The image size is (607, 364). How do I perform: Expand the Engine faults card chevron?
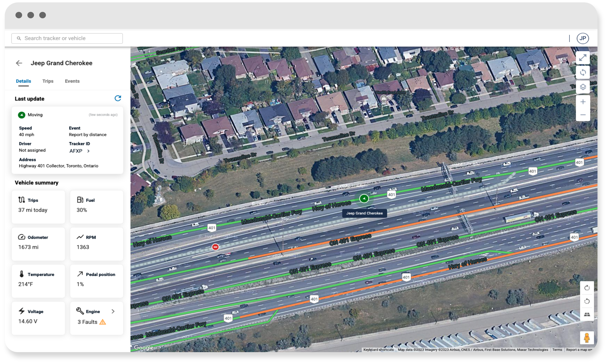(x=113, y=311)
